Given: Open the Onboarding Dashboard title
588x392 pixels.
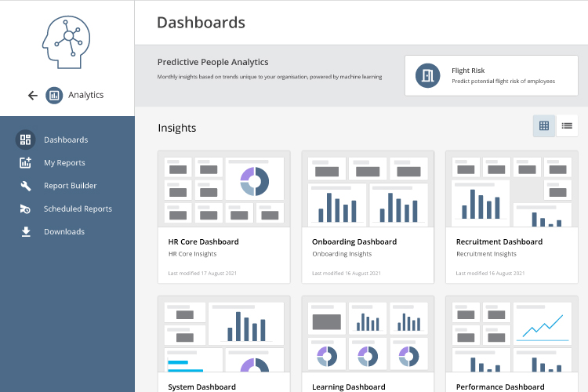Looking at the screenshot, I should click(354, 242).
